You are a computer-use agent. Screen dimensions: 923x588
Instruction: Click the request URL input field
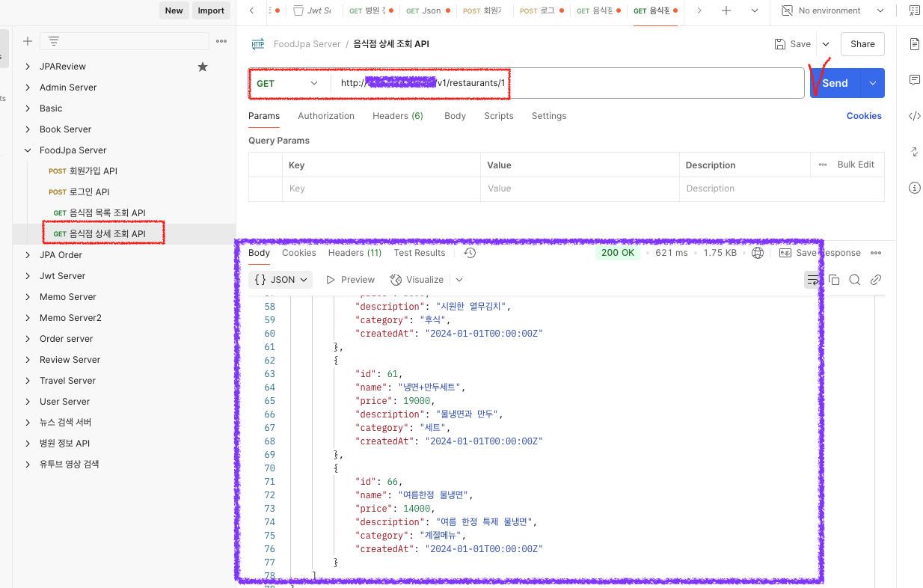click(x=567, y=83)
